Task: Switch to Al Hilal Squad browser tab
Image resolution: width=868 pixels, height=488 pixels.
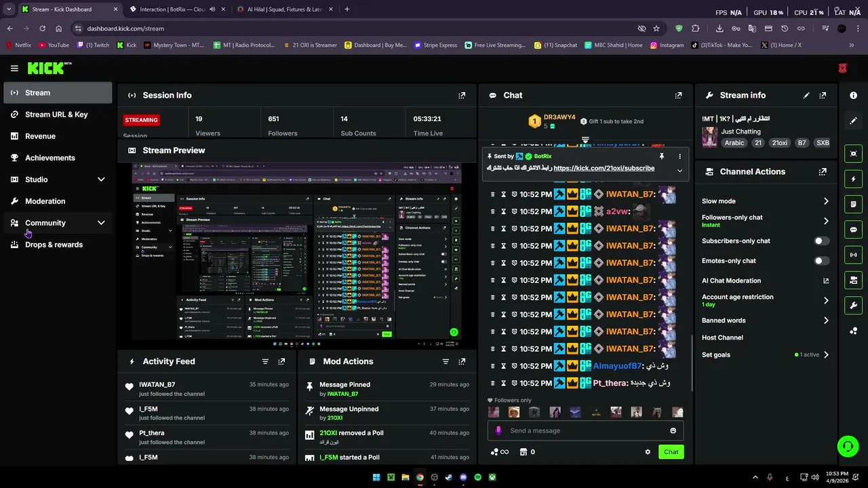Action: pos(285,9)
